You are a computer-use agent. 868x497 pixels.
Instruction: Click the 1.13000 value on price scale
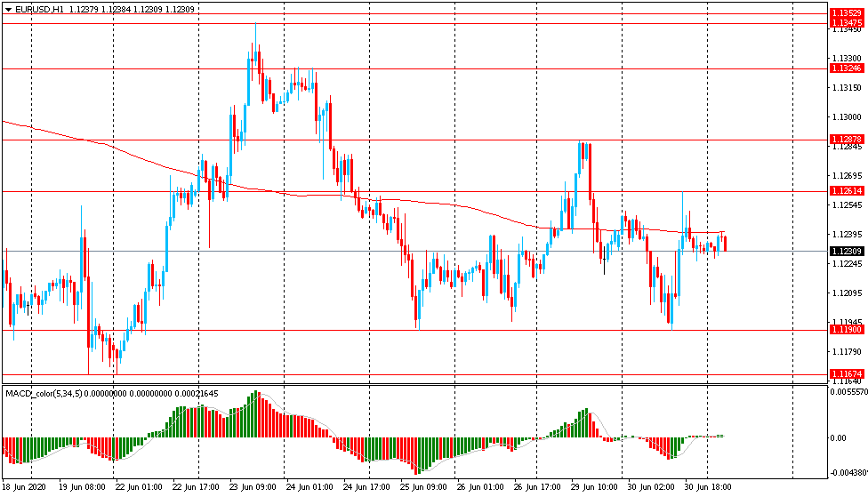[x=847, y=116]
